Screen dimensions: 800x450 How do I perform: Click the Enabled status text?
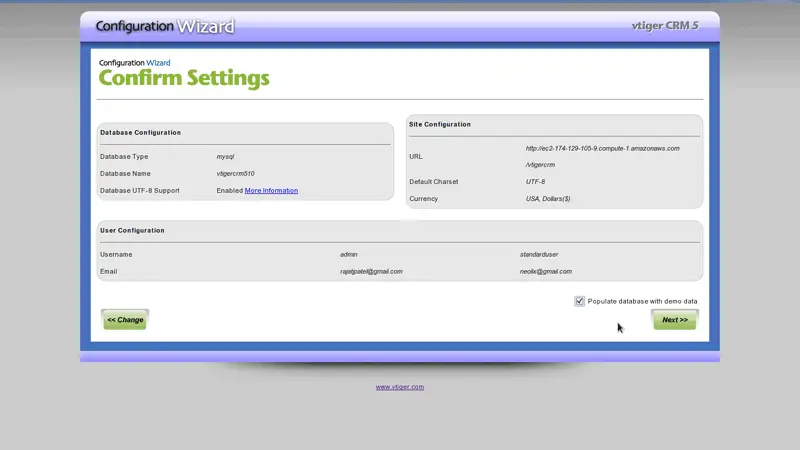(230, 190)
